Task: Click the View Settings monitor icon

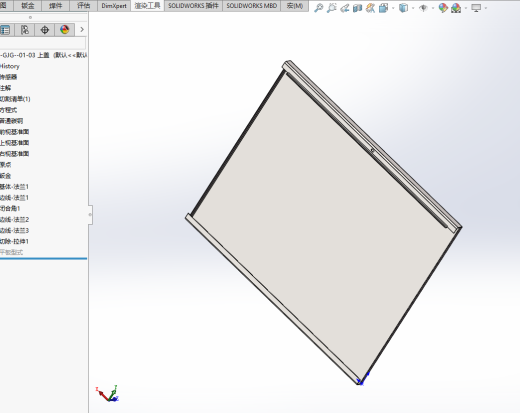Action: point(476,8)
